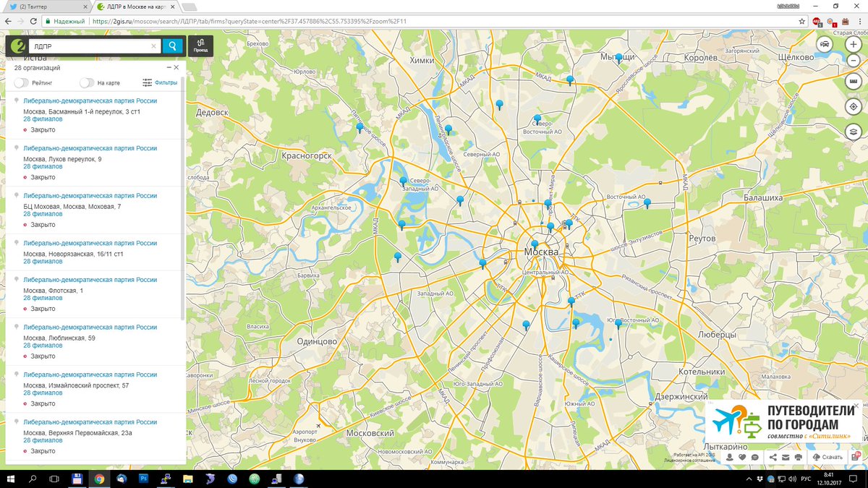Click the Скачать download button
Screen dimensions: 868x488
coord(827,457)
